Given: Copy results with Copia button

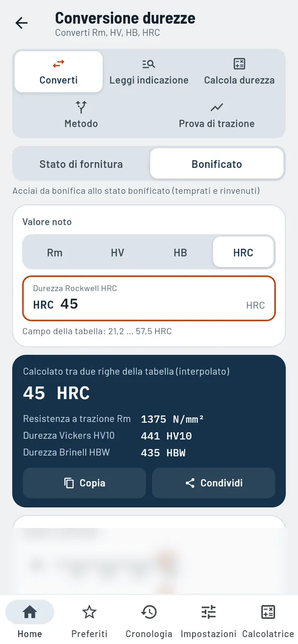Looking at the screenshot, I should 84,483.
